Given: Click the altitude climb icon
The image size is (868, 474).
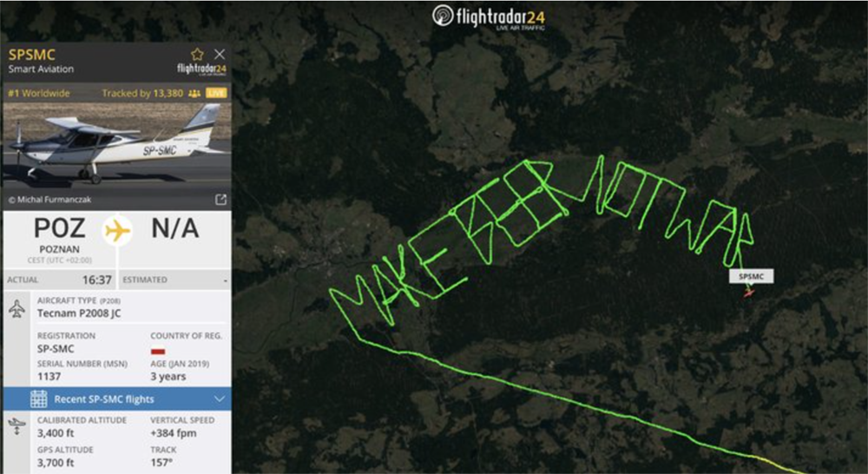Looking at the screenshot, I should pyautogui.click(x=17, y=426).
